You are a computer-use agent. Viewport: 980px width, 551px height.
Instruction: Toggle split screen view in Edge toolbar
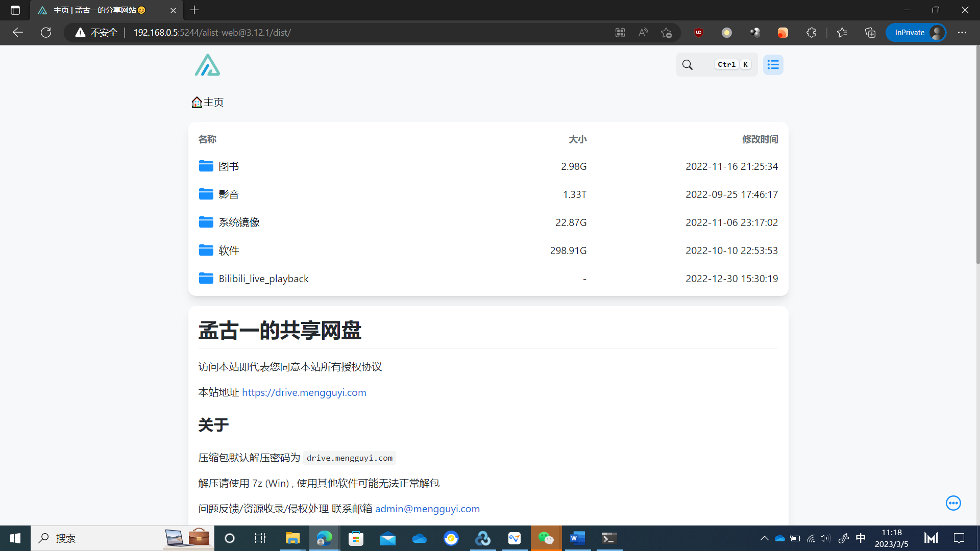tap(620, 32)
